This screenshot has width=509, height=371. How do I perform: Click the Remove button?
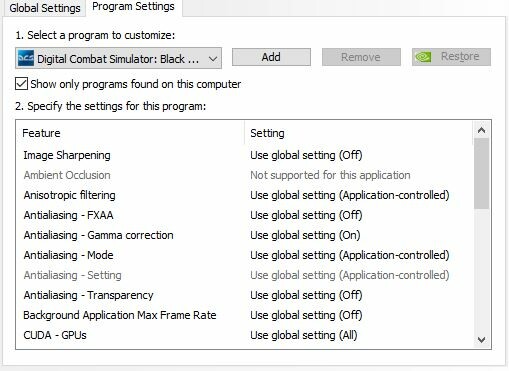(361, 57)
